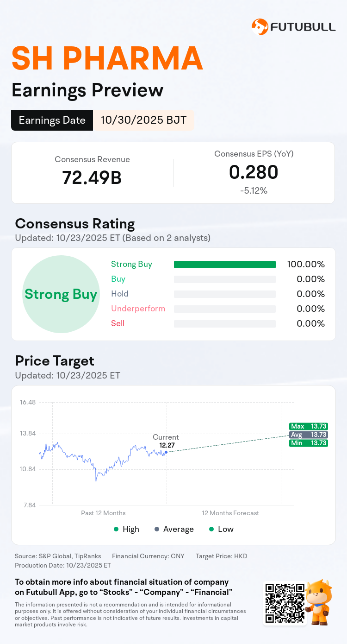The height and width of the screenshot is (644, 347).
Task: Select the Avg 13.73 price label
Action: tap(308, 435)
